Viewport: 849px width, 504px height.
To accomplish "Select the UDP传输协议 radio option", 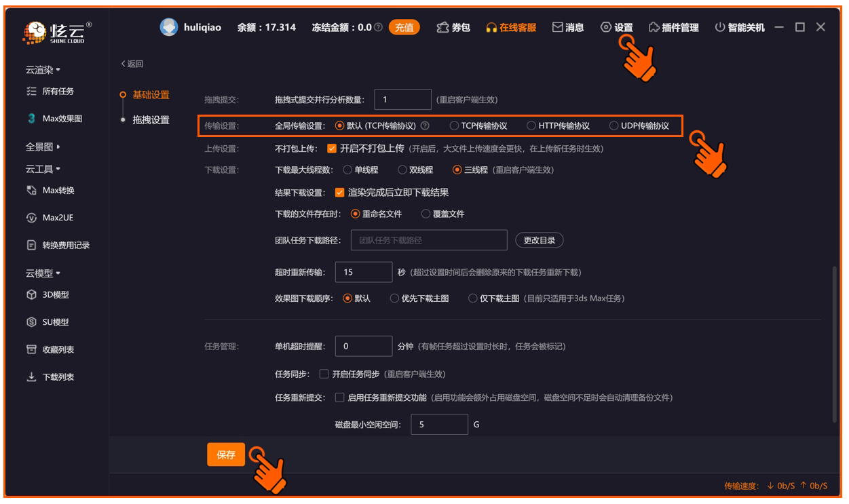I will (614, 125).
